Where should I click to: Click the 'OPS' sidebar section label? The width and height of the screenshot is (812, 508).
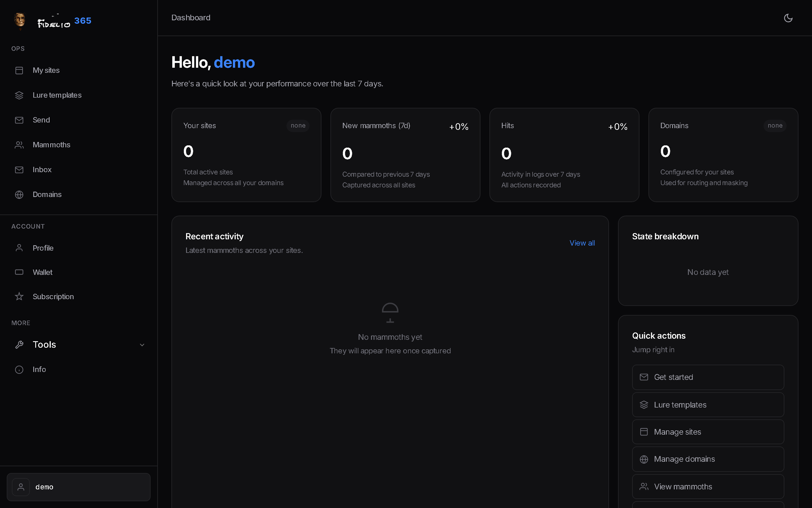pos(18,49)
